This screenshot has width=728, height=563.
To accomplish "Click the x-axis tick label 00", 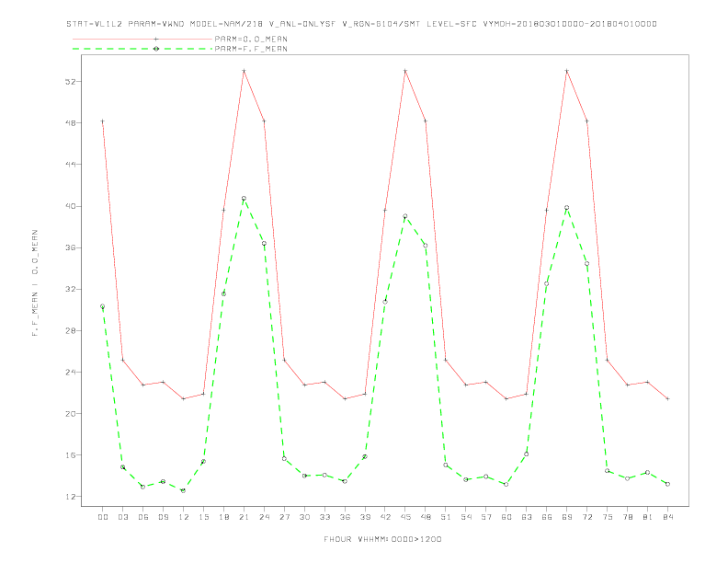I will tap(103, 517).
